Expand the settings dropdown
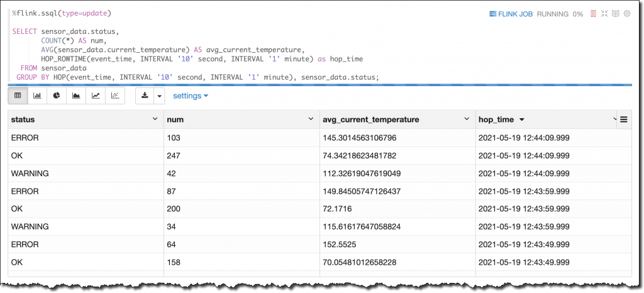Image resolution: width=644 pixels, height=293 pixels. coord(191,96)
